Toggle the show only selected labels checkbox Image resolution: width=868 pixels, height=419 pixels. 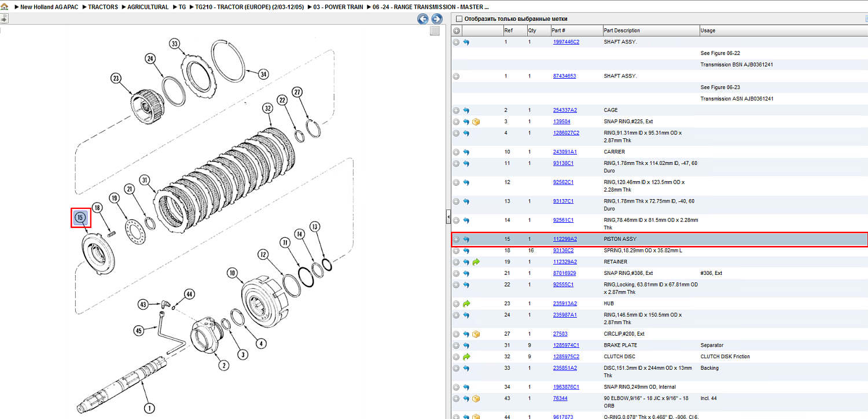coord(459,19)
